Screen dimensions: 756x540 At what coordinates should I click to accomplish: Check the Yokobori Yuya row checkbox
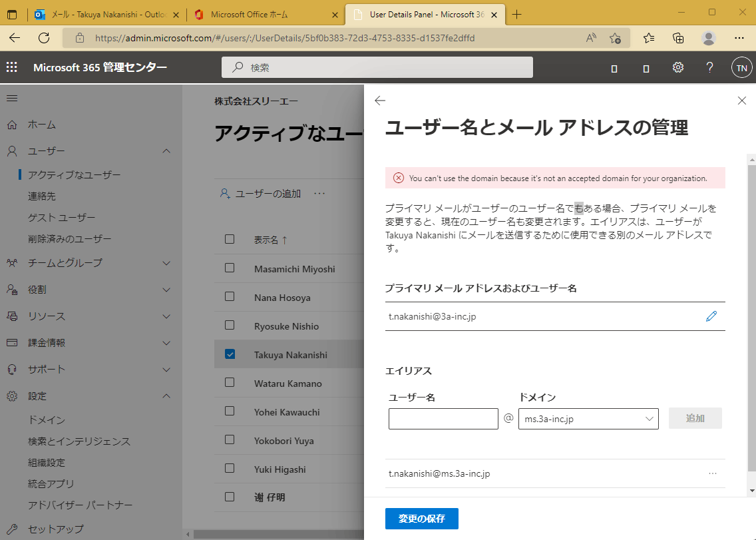click(x=230, y=439)
